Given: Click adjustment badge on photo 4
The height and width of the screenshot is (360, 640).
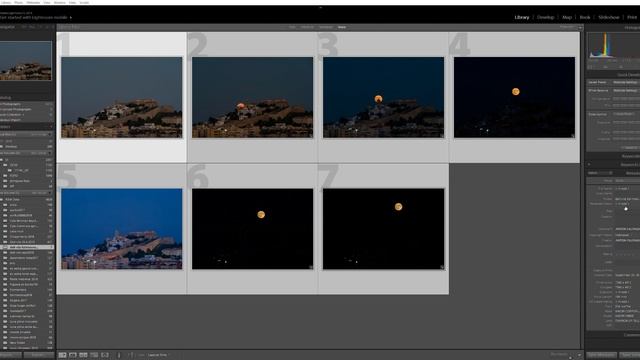Looking at the screenshot, I should (572, 136).
